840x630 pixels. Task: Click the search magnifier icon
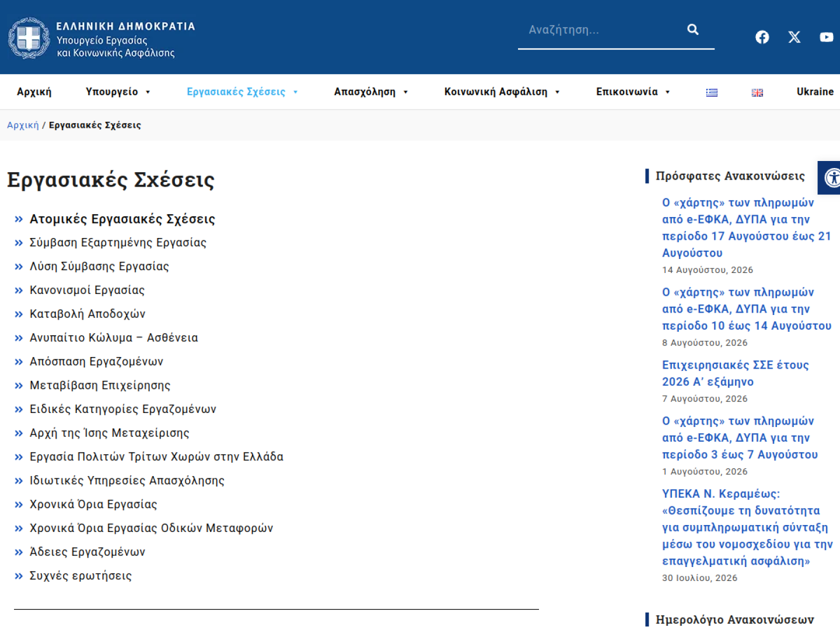coord(692,29)
